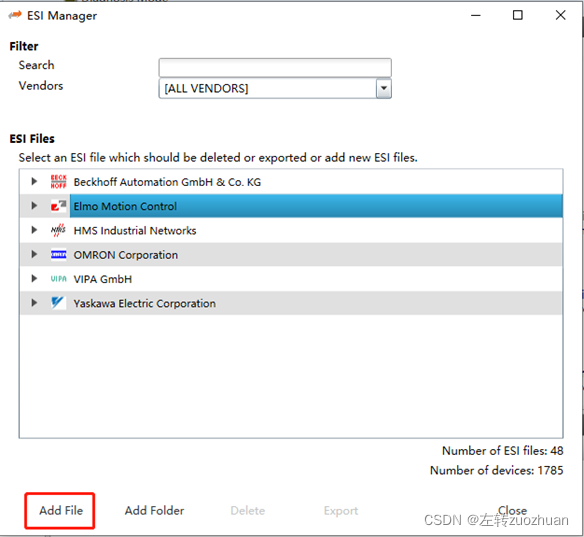Select the HMS Industrial Networks row
The image size is (584, 537).
tap(291, 230)
